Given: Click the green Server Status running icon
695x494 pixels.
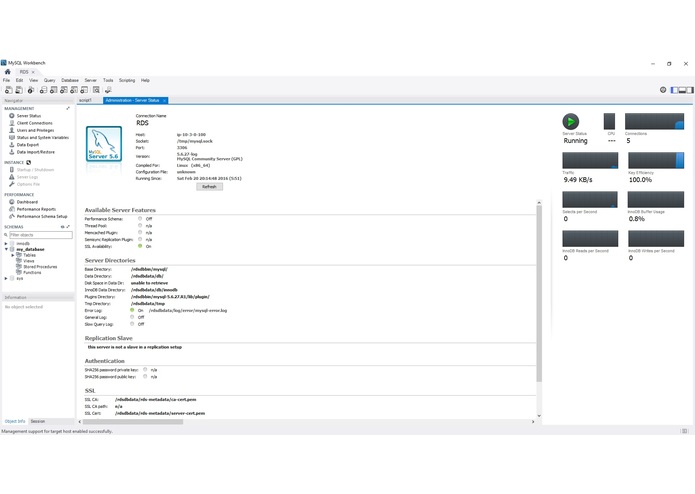Looking at the screenshot, I should pos(570,121).
